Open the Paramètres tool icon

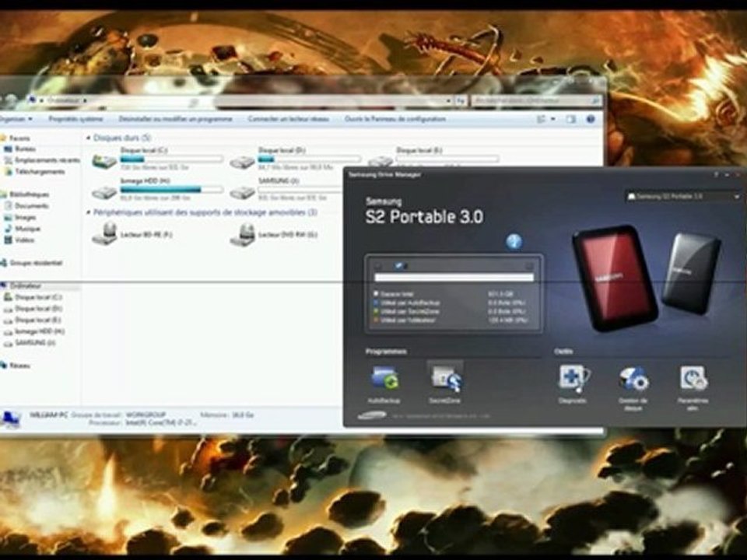coord(693,379)
